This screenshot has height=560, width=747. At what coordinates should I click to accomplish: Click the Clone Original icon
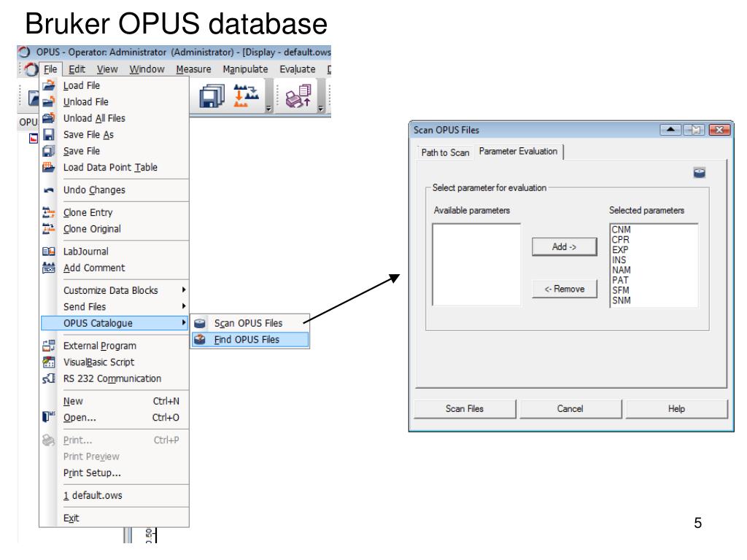[x=49, y=229]
